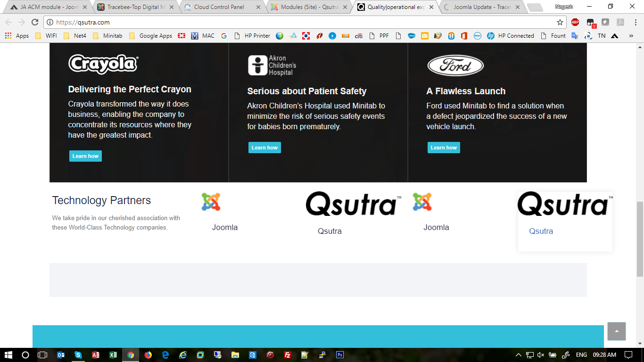Screen dimensions: 644x362
Task: Click Learn how under the Ford story
Action: pos(444,148)
